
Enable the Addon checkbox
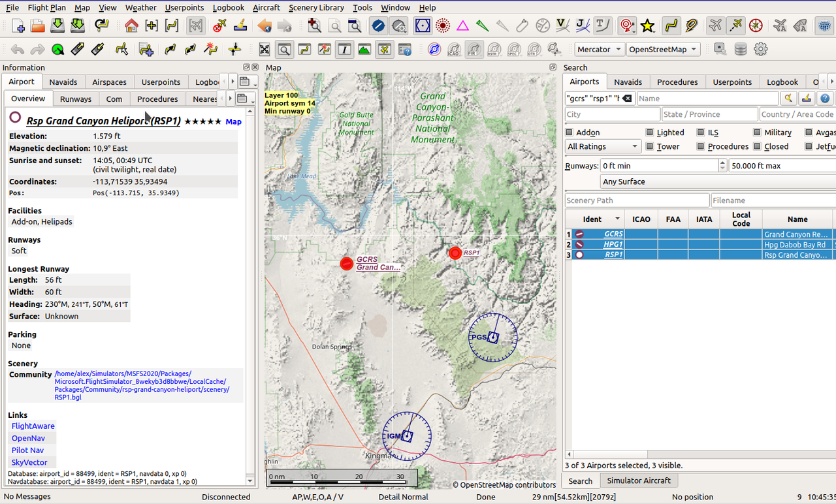click(570, 133)
